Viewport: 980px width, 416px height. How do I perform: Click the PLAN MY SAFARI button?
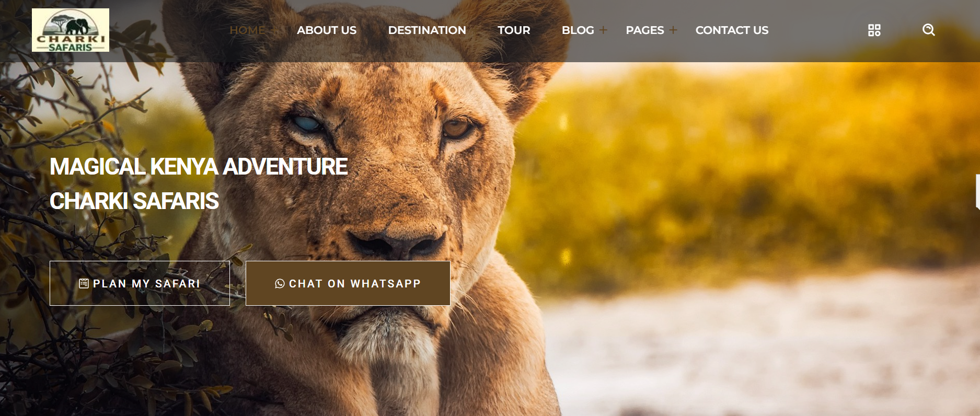click(x=140, y=283)
